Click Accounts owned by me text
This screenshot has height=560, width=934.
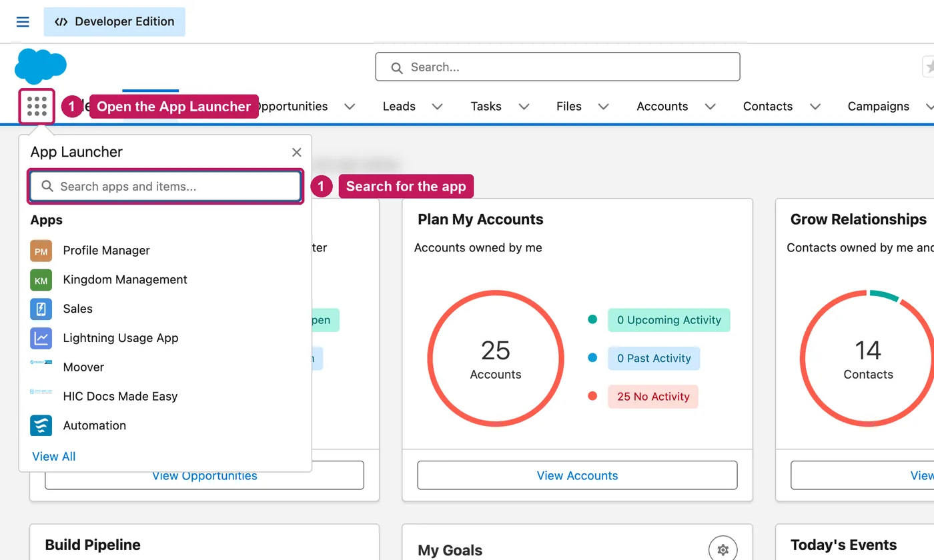click(478, 248)
